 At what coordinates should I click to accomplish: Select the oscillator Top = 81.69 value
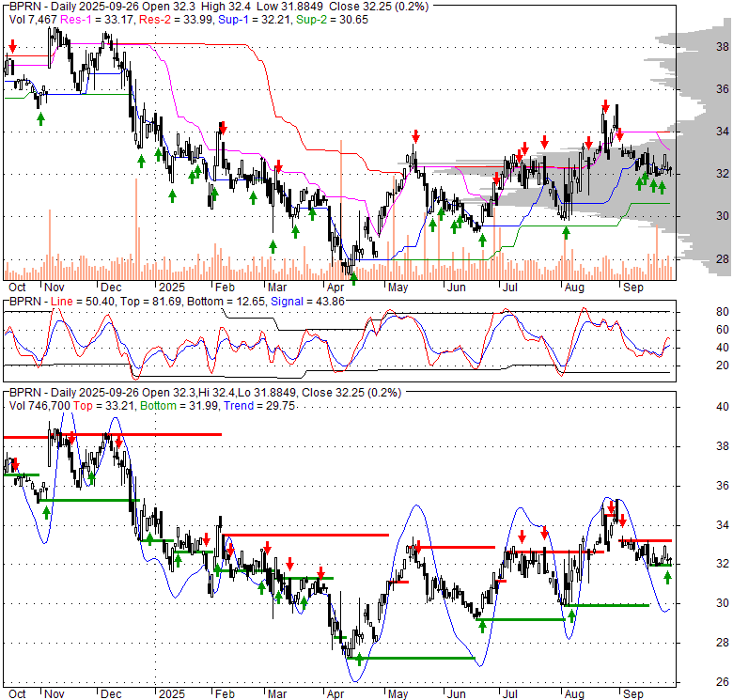[x=150, y=302]
